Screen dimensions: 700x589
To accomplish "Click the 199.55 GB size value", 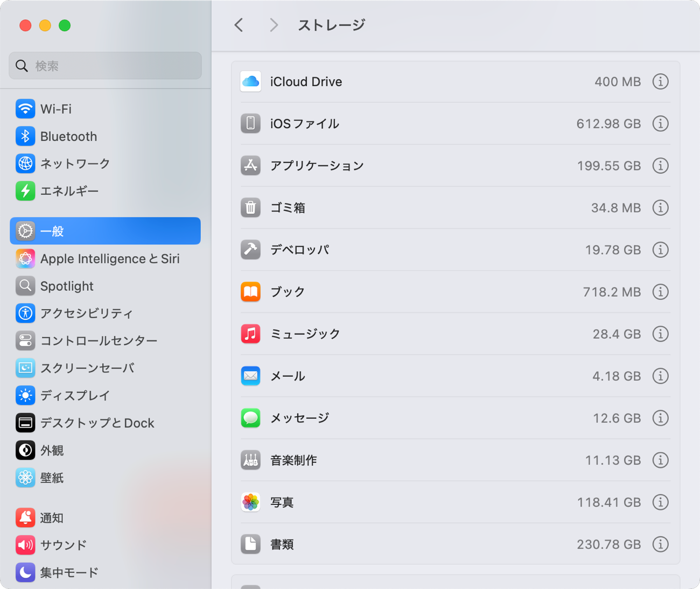I will coord(609,166).
